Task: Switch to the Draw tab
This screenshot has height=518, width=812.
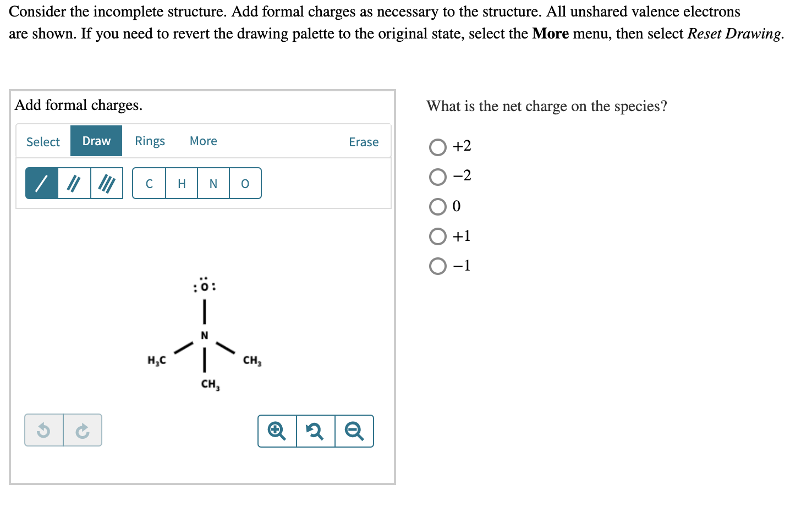Action: click(x=96, y=141)
